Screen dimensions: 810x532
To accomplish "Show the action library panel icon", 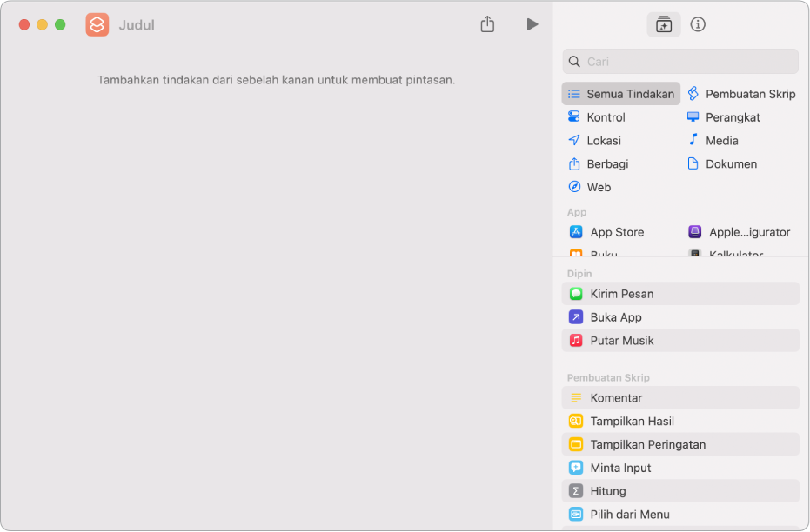I will pos(664,24).
